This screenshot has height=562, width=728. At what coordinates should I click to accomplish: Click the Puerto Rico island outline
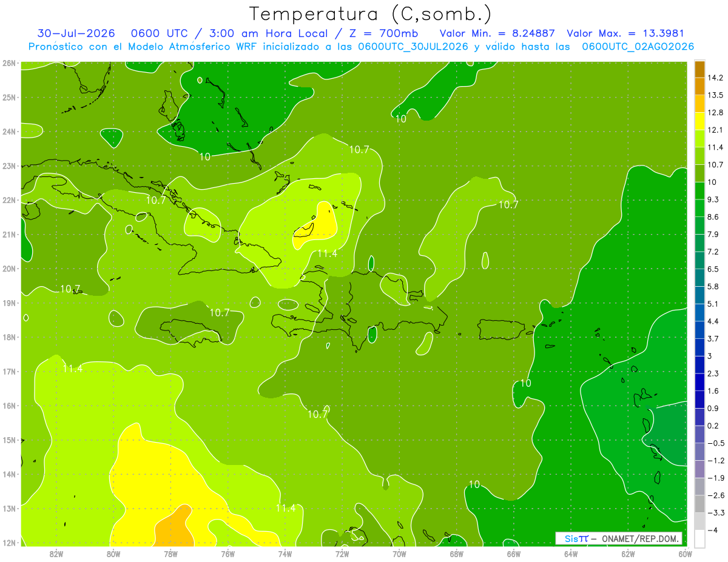pyautogui.click(x=502, y=330)
